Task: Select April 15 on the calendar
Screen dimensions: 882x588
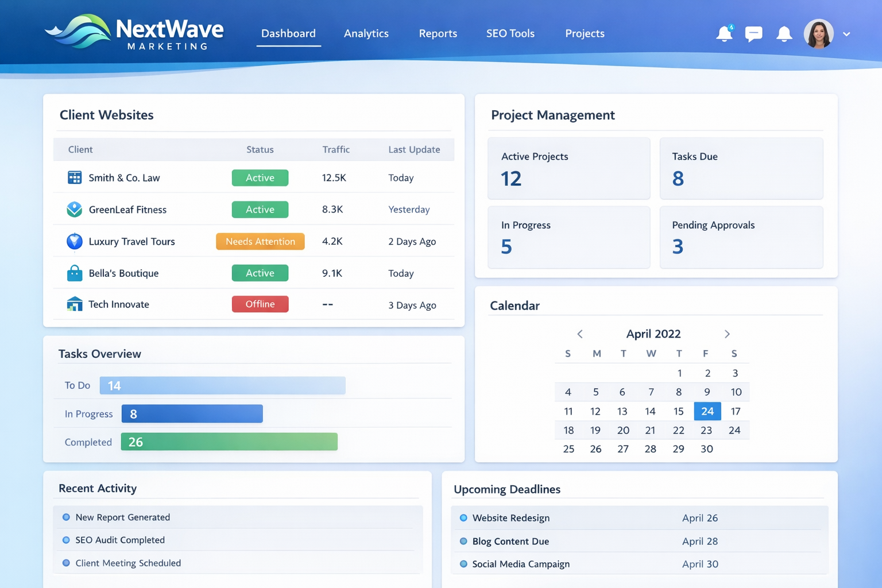Action: pyautogui.click(x=678, y=411)
